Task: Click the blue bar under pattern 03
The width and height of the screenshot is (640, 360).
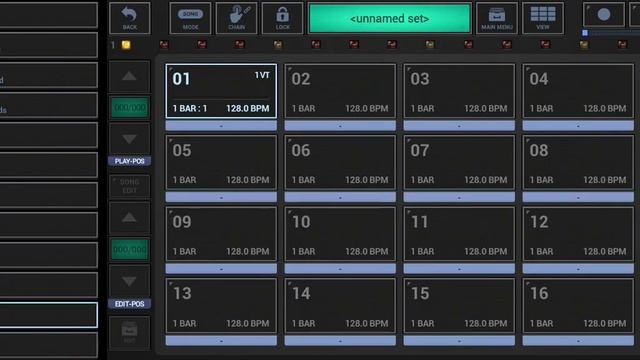Action: click(x=459, y=126)
